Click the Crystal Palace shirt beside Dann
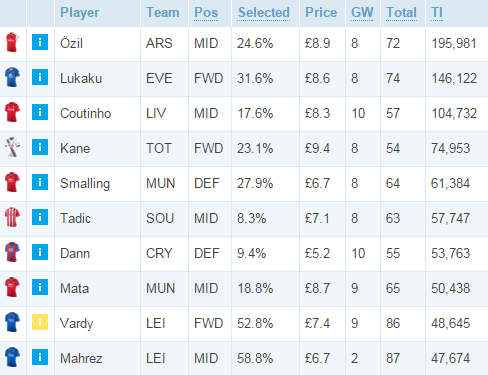Screen dimensions: 488x375 13,252
